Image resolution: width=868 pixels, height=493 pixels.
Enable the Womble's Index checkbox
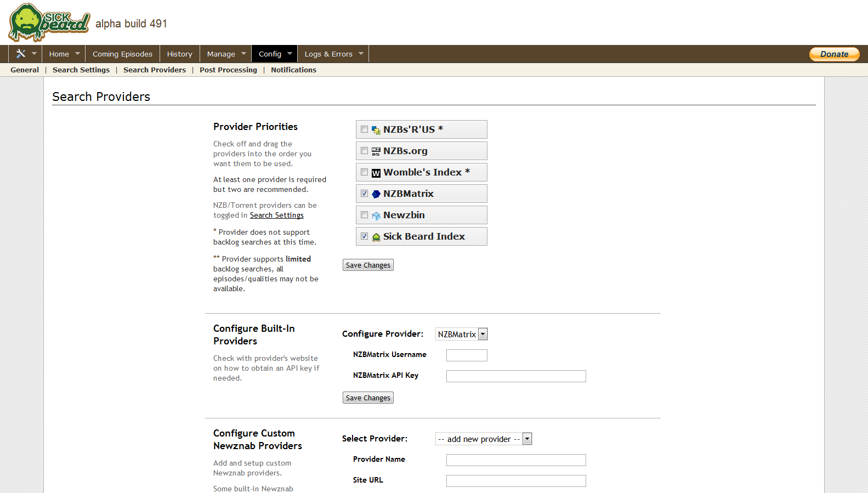click(364, 172)
